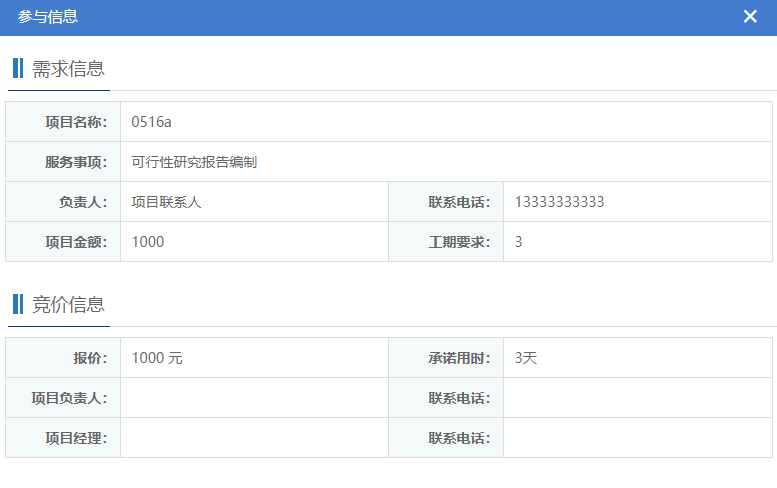Close the 参与信息 dialog
Image resolution: width=777 pixels, height=488 pixels.
click(x=750, y=17)
